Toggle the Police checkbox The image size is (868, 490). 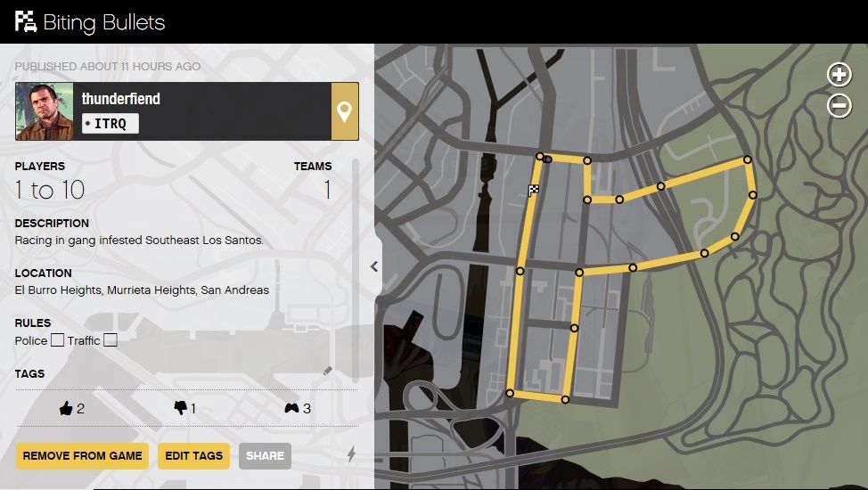[x=57, y=340]
